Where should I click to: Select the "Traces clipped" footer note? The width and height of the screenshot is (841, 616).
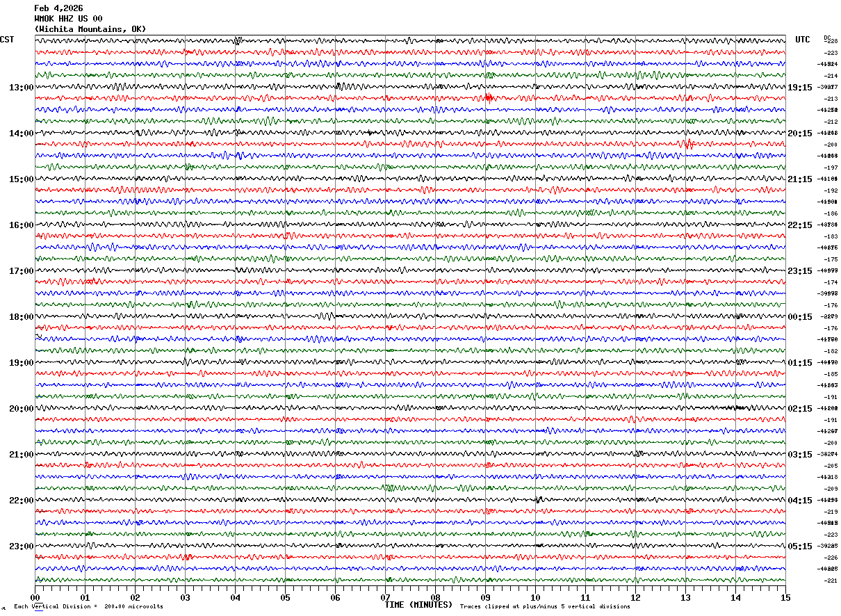pyautogui.click(x=545, y=606)
